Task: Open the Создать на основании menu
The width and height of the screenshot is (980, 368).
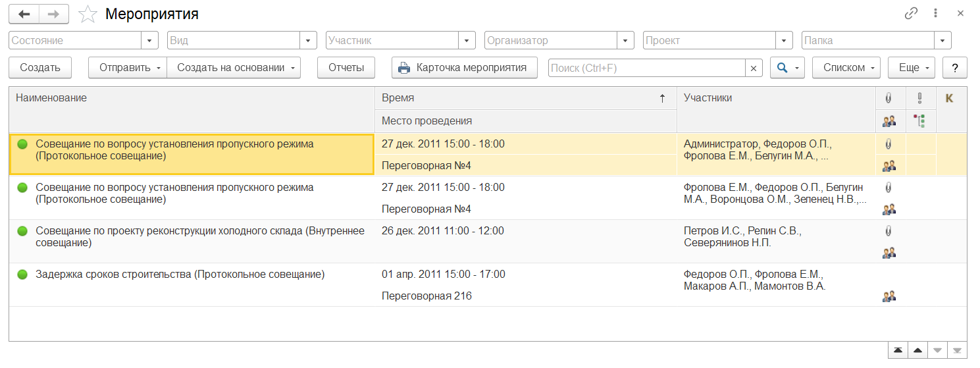Action: coord(234,67)
